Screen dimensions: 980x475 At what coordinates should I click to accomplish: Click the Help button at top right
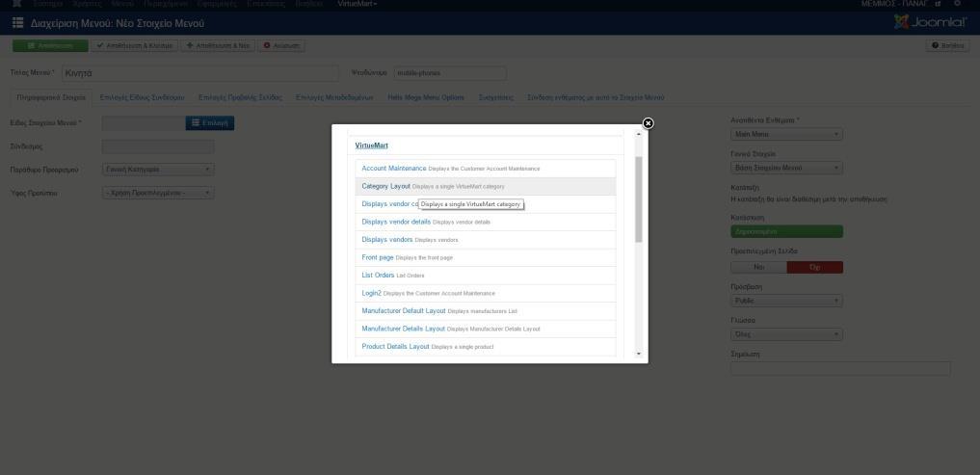coord(947,45)
